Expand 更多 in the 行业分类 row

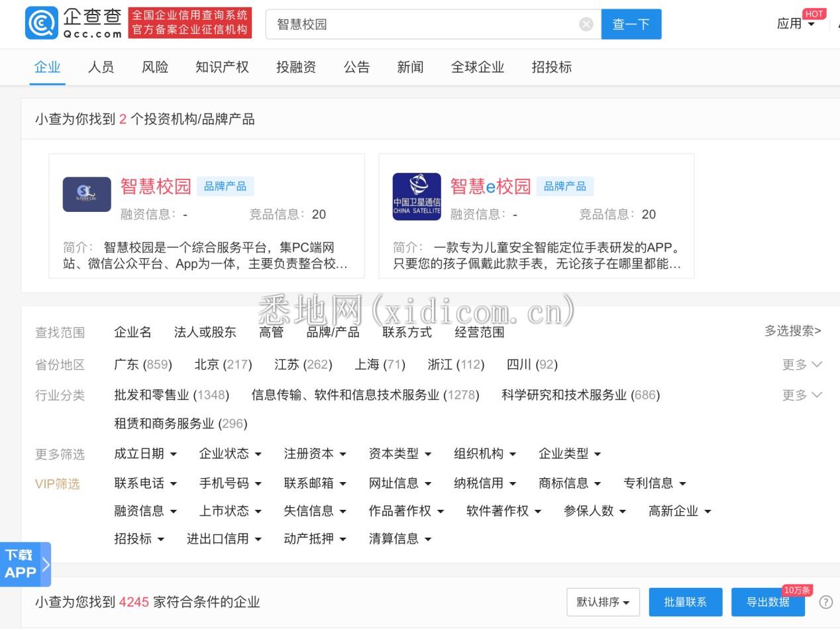coord(802,395)
